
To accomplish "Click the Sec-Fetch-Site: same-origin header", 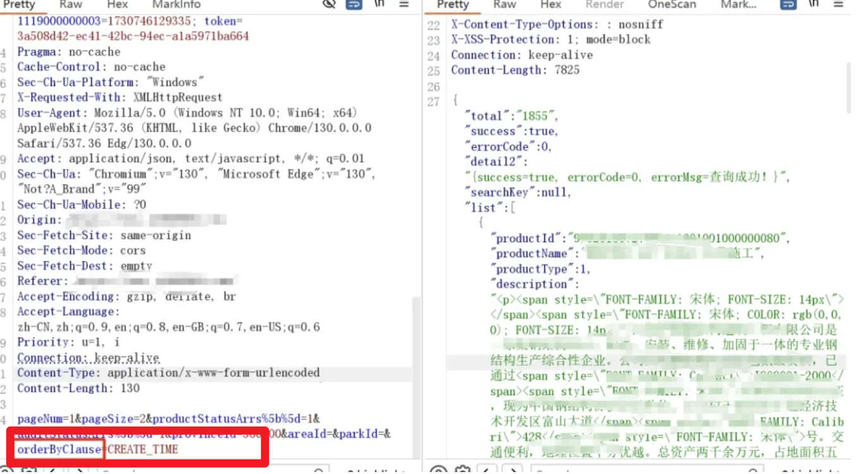I will pyautogui.click(x=104, y=235).
